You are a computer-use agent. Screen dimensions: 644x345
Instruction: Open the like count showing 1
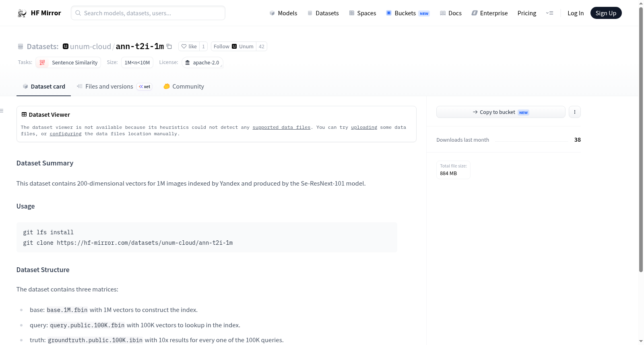203,47
